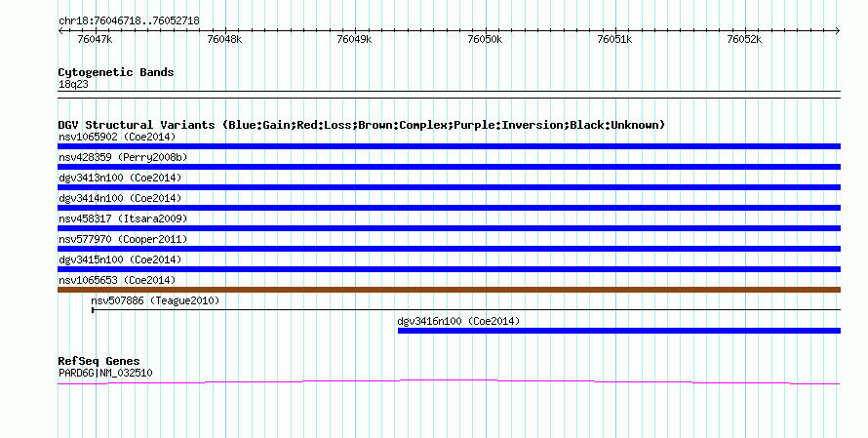Click the blue bar under nsv577970
868x438 pixels.
[449, 249]
